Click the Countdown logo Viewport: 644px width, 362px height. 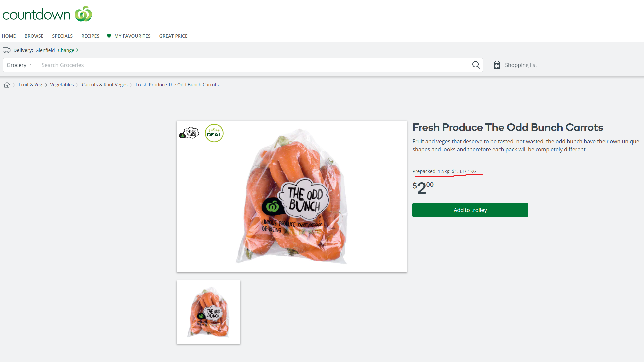point(47,14)
